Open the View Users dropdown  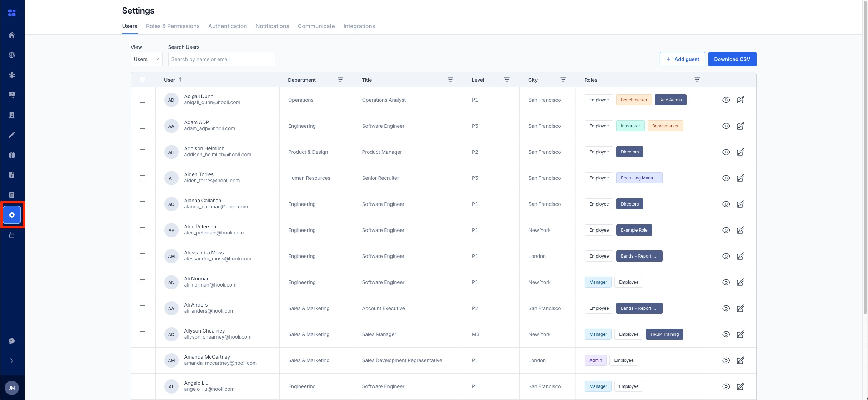(x=146, y=59)
